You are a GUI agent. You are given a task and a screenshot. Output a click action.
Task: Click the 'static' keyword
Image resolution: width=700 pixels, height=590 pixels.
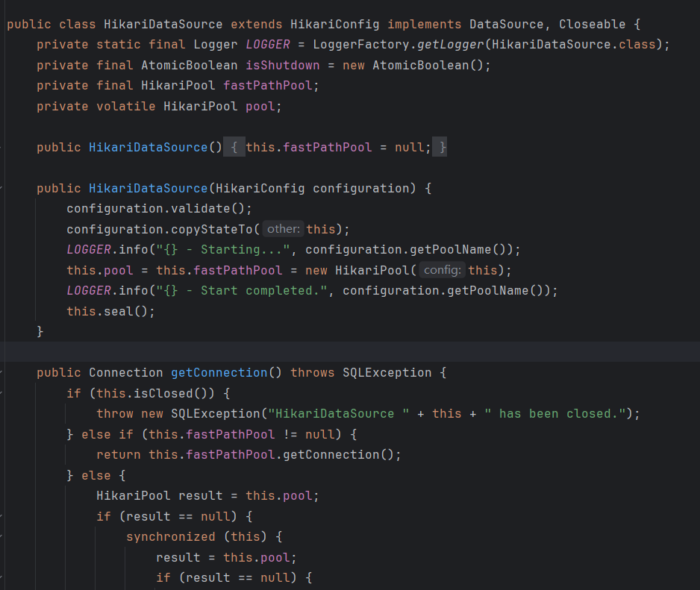tap(119, 45)
